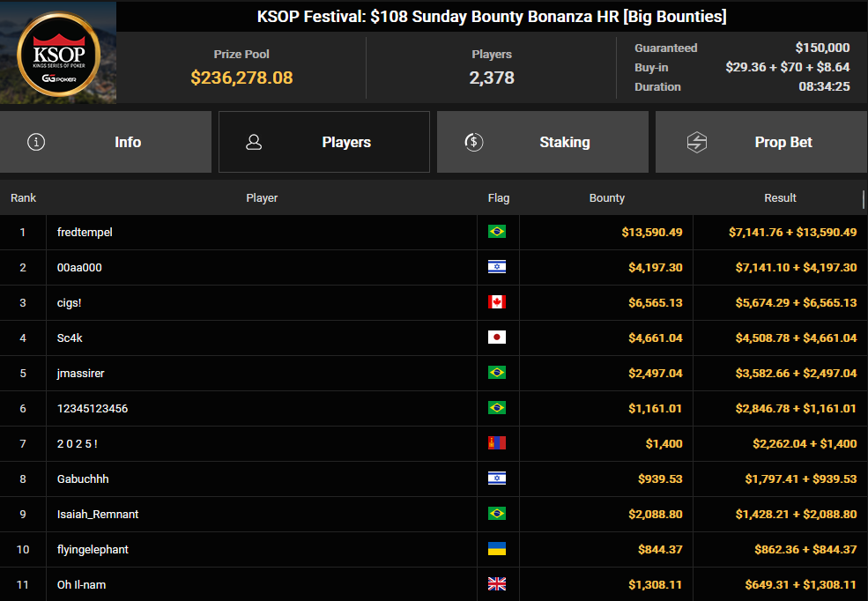Click the Prop Bet hexagon icon
This screenshot has width=868, height=601.
697,142
